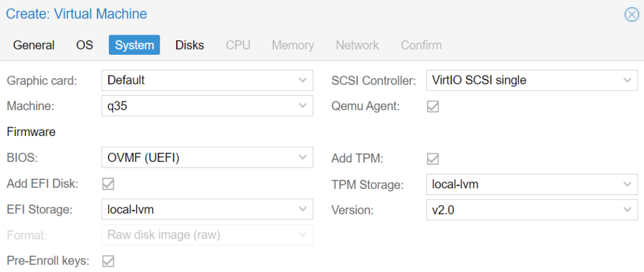Switch to the OS tab
The image size is (644, 272).
[x=85, y=45]
